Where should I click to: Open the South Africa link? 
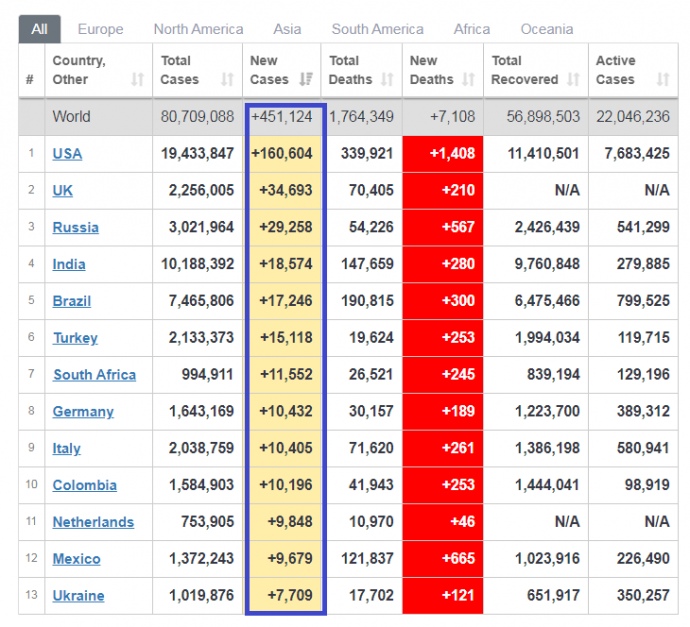click(x=94, y=375)
